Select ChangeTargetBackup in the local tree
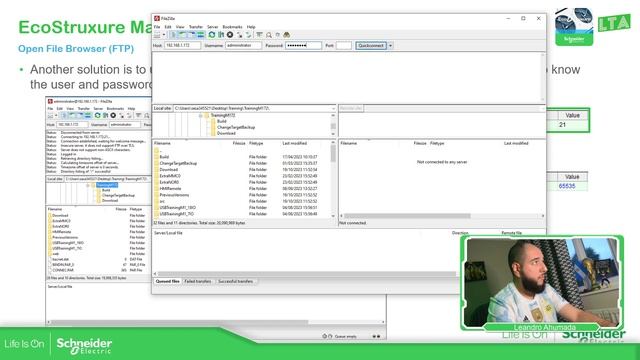 point(236,127)
